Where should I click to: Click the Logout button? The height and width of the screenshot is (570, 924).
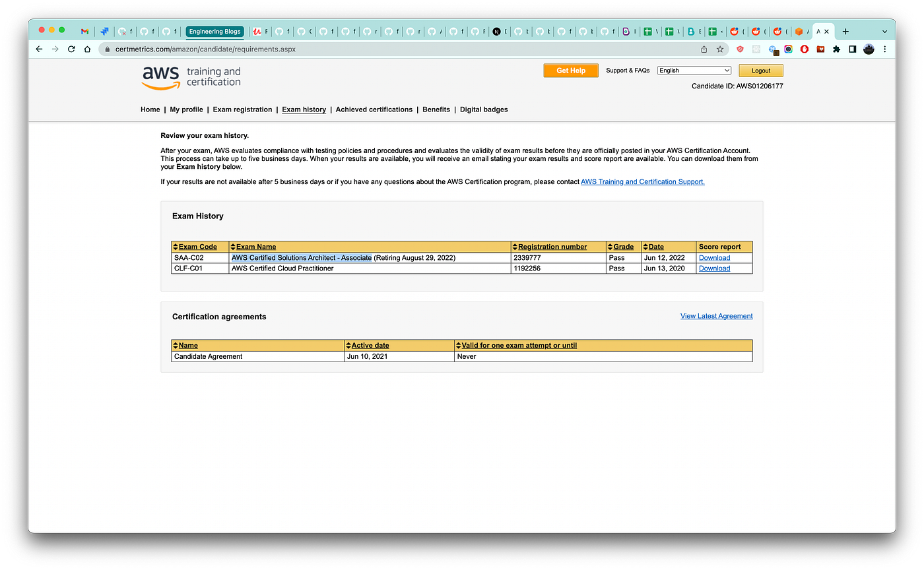point(761,71)
